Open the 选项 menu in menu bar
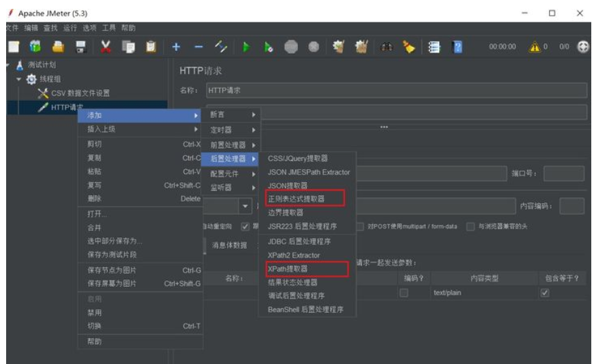Image resolution: width=594 pixels, height=364 pixels. 89,28
